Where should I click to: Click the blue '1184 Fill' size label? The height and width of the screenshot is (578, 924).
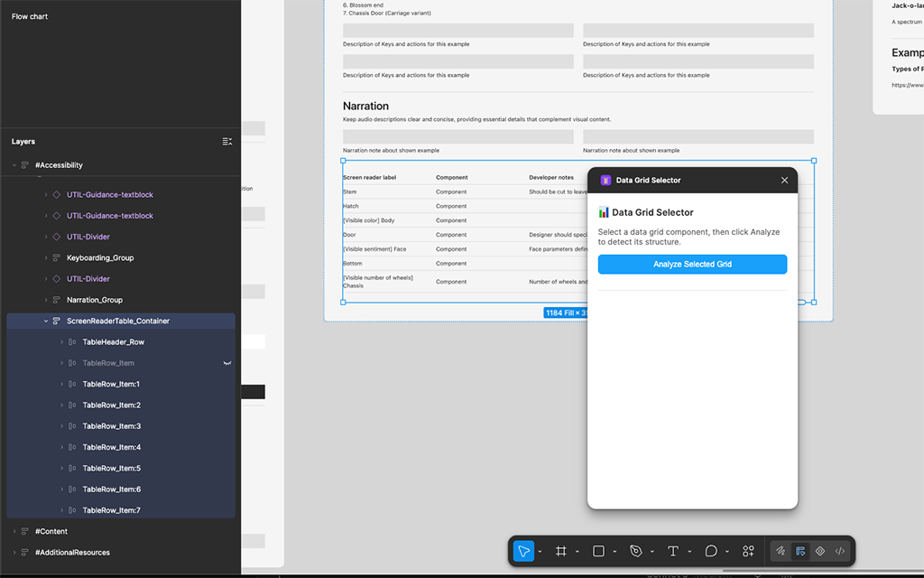566,312
